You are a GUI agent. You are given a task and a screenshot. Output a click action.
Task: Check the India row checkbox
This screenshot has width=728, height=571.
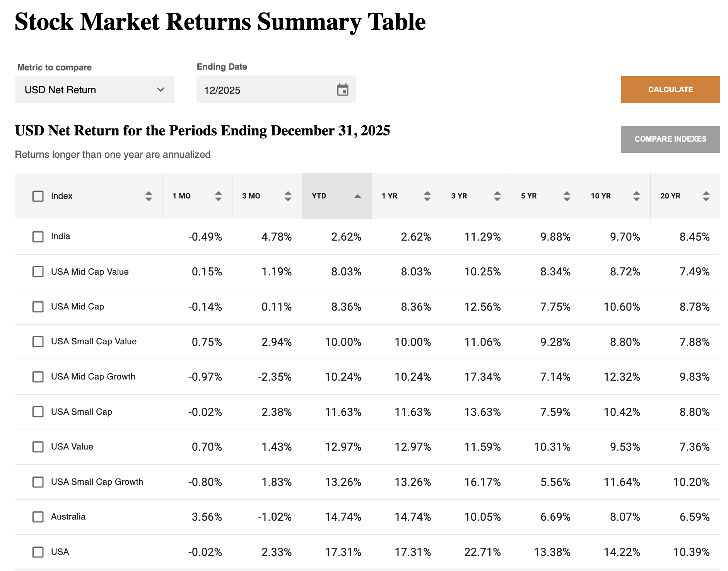coord(38,237)
